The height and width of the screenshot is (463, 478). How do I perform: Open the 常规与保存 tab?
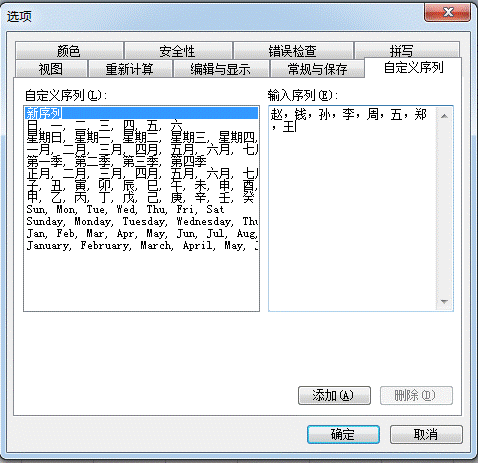click(317, 69)
